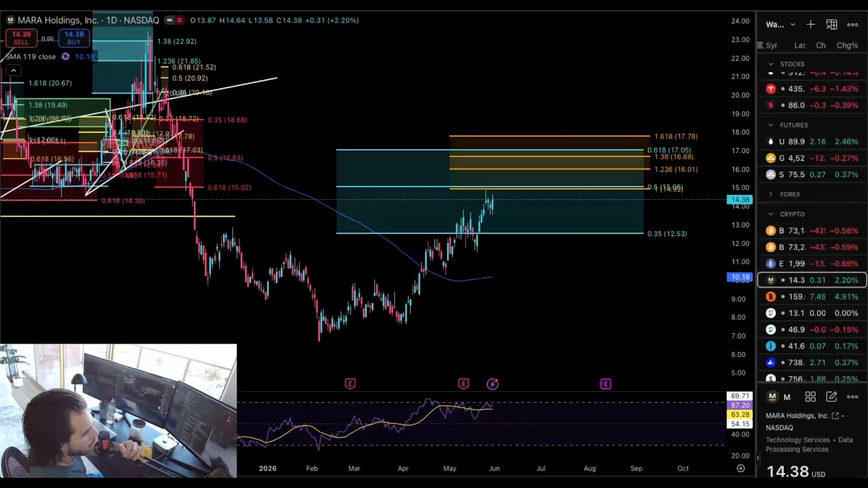Click the 1.38 (22.92) Fibonacci label
Image resolution: width=868 pixels, height=488 pixels.
pos(176,41)
